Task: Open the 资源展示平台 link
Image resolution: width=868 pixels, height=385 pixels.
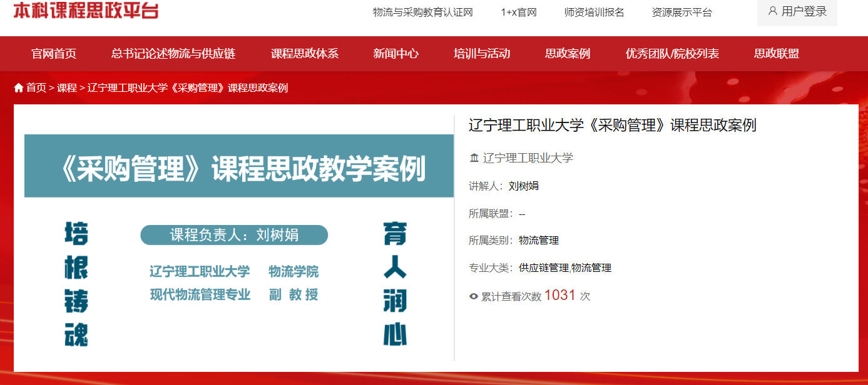Action: [x=682, y=12]
